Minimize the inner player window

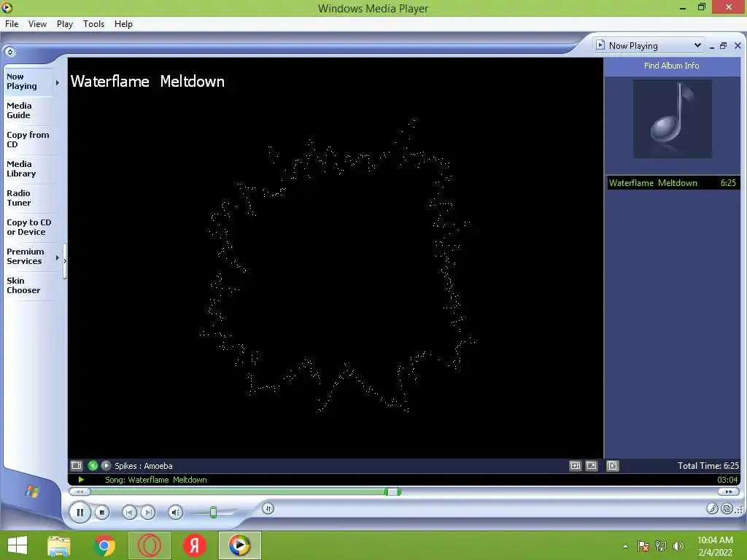tap(712, 46)
